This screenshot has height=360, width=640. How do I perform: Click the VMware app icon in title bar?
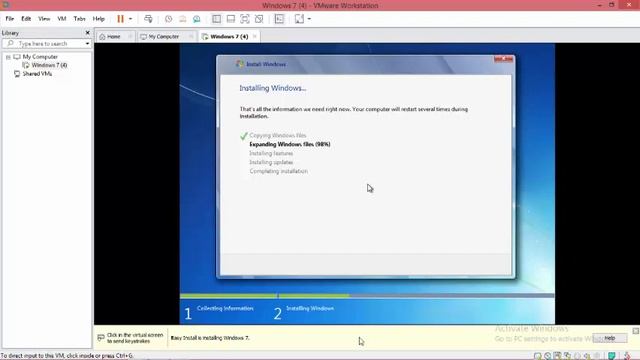coord(6,5)
